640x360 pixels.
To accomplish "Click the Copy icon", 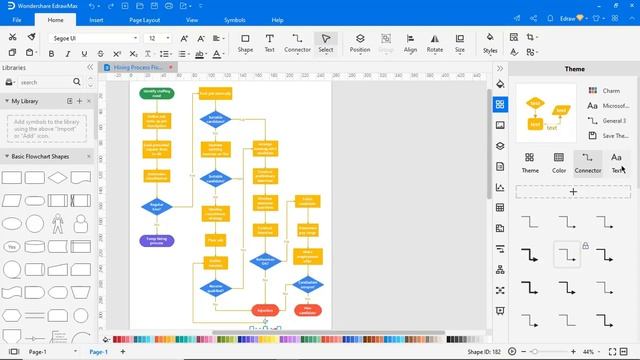I will pos(12,53).
